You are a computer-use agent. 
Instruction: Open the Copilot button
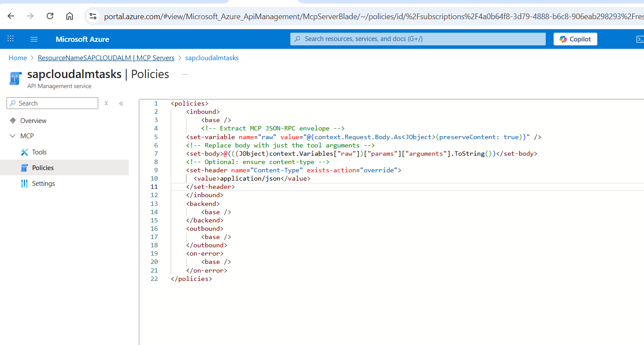click(575, 39)
